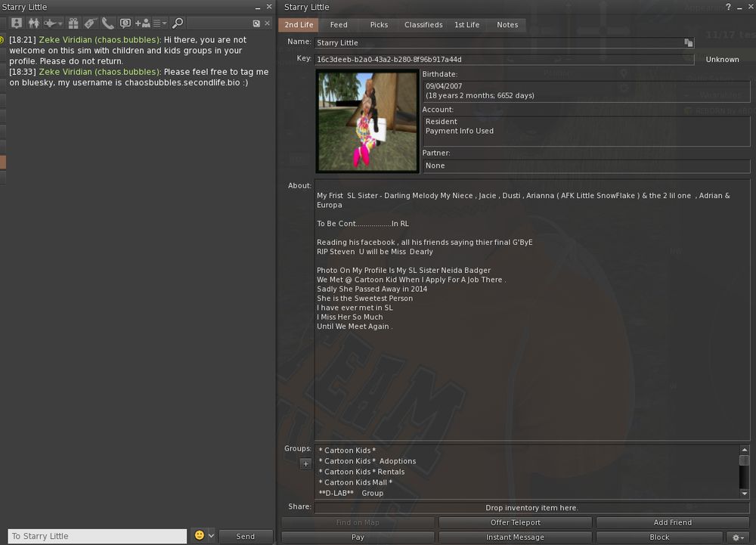The width and height of the screenshot is (756, 545).
Task: Open the Classifieds tab
Action: click(x=423, y=25)
